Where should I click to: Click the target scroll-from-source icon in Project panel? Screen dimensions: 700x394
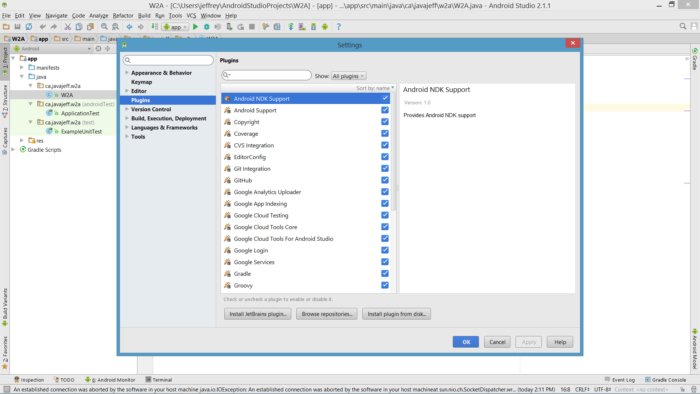pos(98,48)
